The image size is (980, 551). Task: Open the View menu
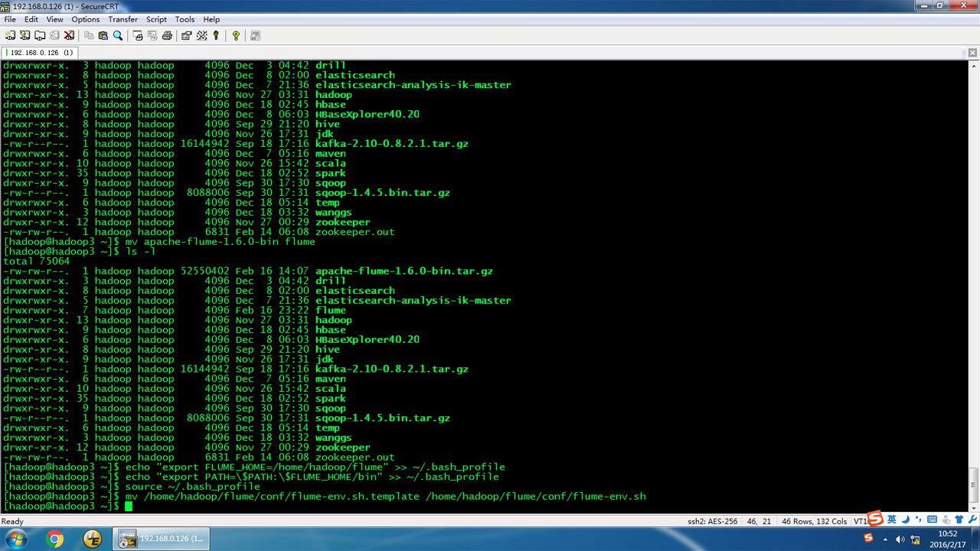(55, 19)
